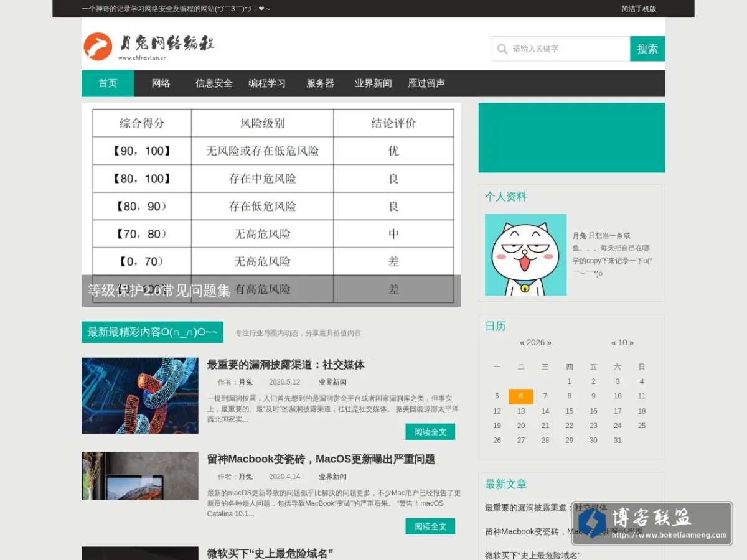Viewport: 747px width, 560px height.
Task: Click the 最新最精彩内容 section label
Action: click(x=153, y=332)
